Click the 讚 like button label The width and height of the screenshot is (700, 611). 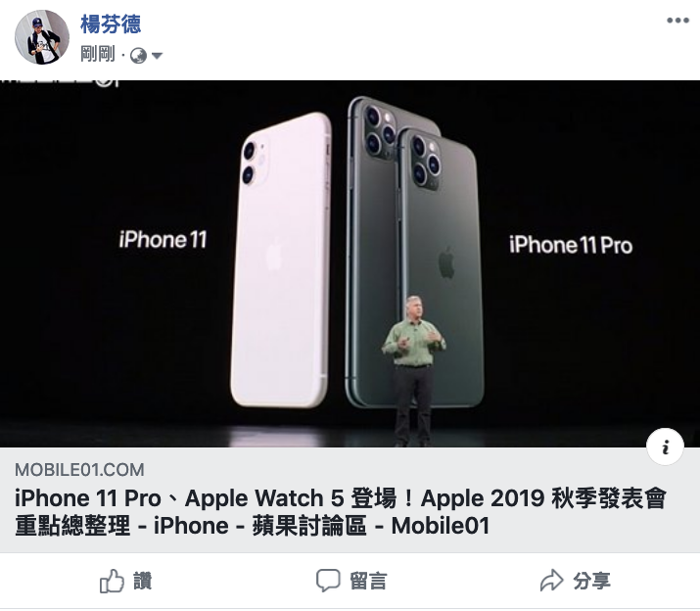[143, 581]
